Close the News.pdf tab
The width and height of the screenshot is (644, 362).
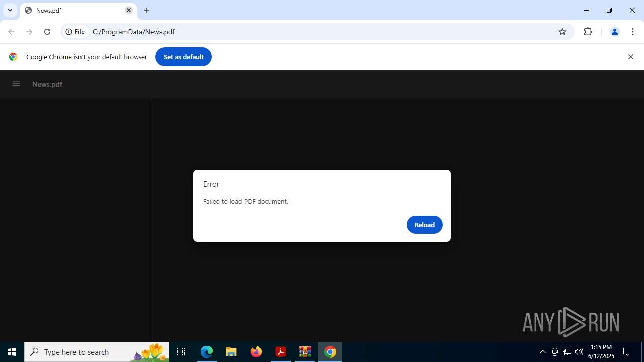pyautogui.click(x=129, y=10)
